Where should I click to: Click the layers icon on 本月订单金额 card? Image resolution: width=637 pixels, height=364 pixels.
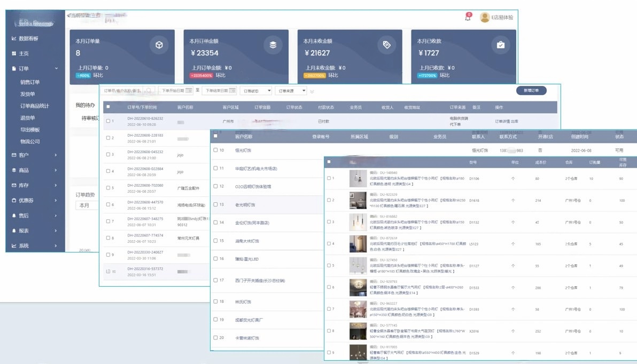[x=273, y=45]
